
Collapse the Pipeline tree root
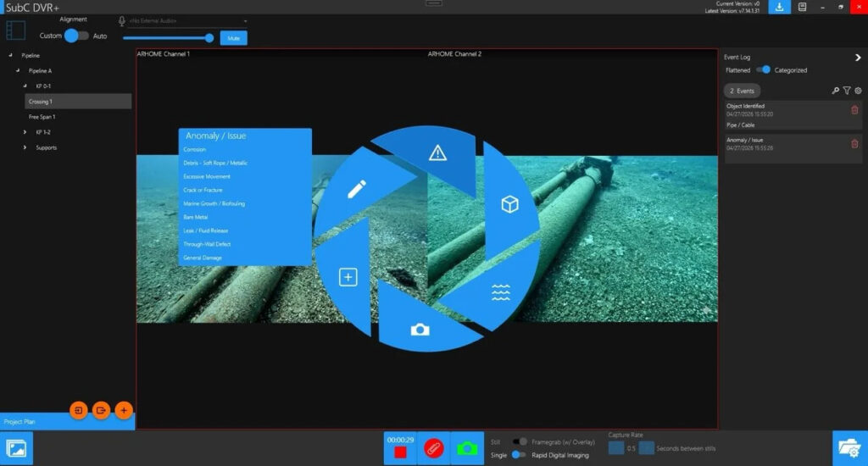coord(10,55)
